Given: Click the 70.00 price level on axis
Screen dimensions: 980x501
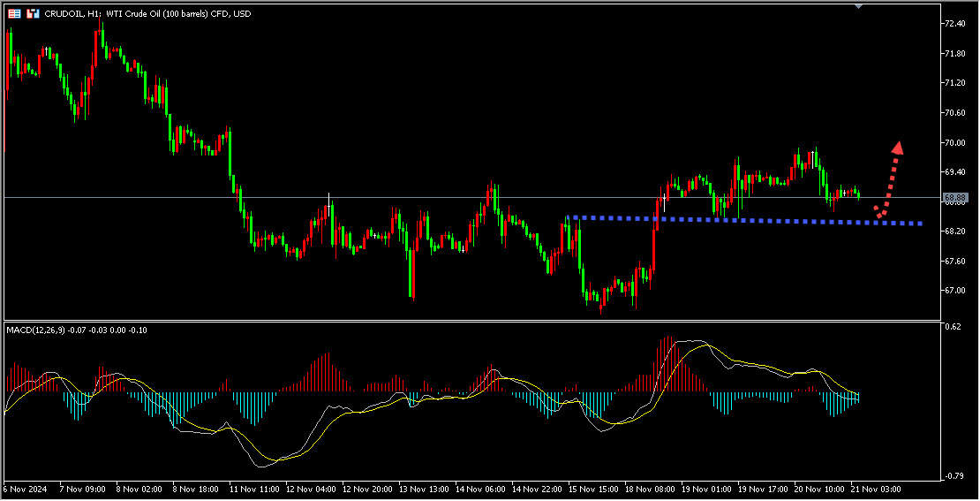Looking at the screenshot, I should (x=954, y=142).
